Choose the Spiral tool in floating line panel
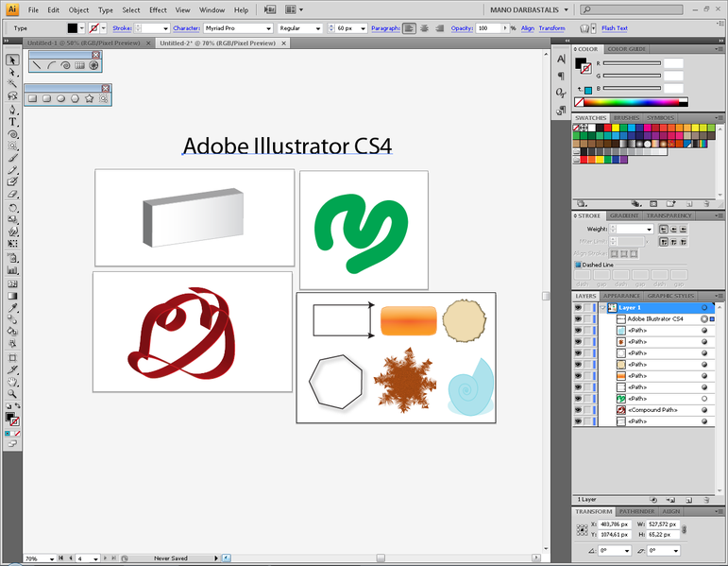The width and height of the screenshot is (728, 566). (x=64, y=65)
